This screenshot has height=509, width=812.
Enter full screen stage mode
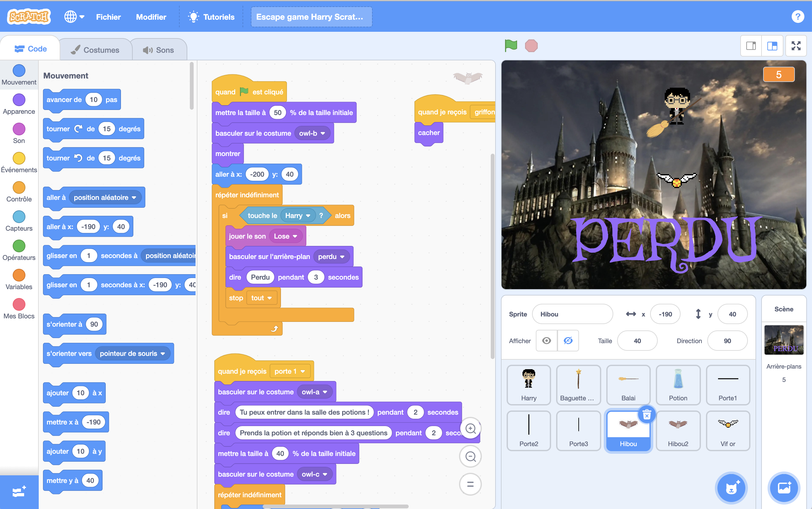pyautogui.click(x=796, y=46)
